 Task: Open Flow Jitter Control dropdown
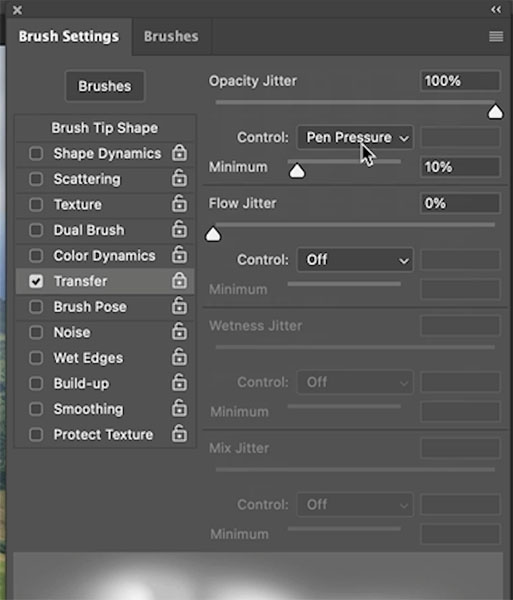(x=355, y=260)
